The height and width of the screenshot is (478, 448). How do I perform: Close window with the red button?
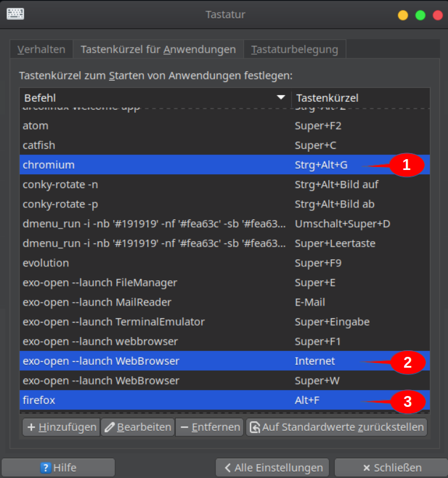438,15
